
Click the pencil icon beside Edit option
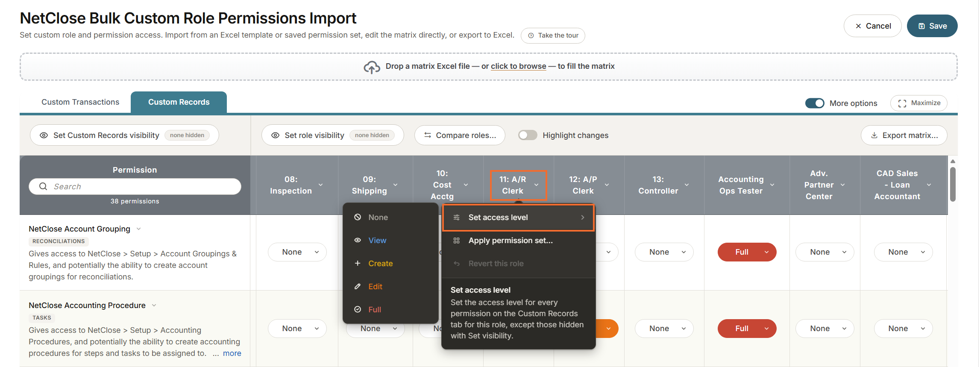(358, 286)
